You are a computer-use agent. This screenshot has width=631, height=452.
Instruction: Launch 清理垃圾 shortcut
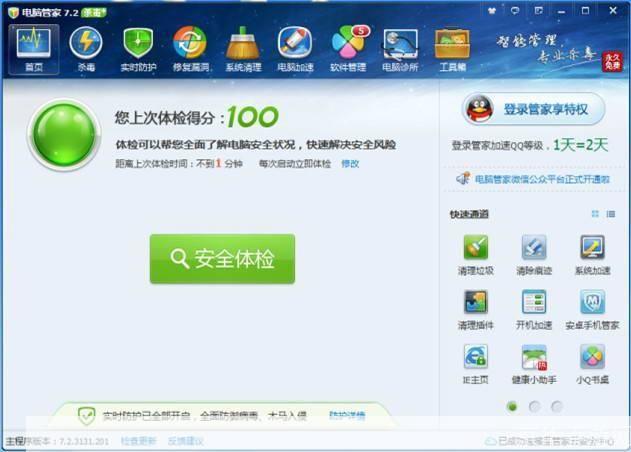(476, 255)
